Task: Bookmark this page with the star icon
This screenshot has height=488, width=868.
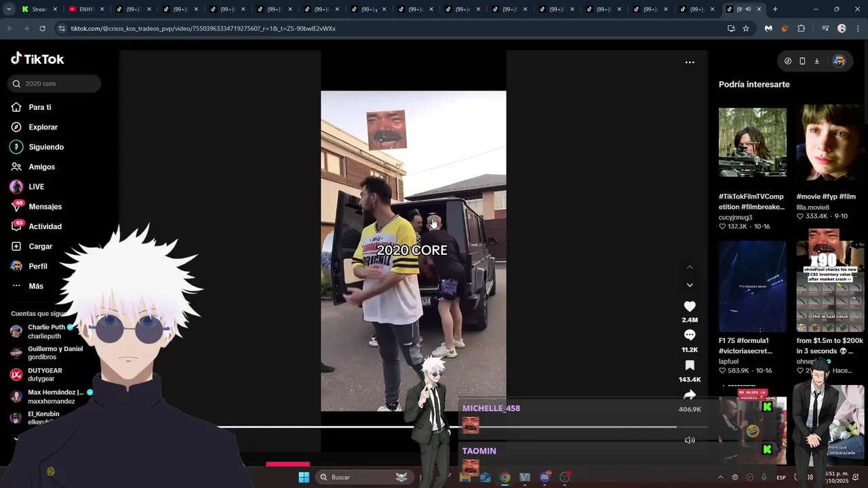Action: (746, 28)
